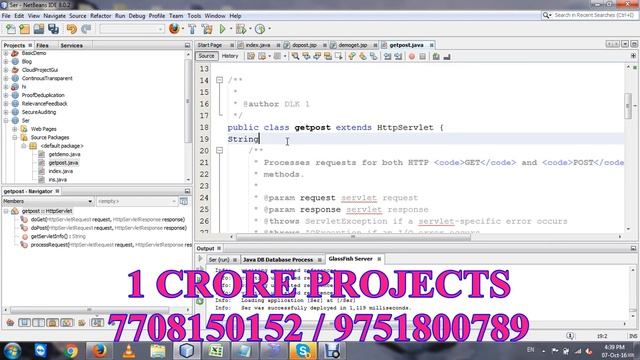Collapse the Javadoc comment fold at line 14
The height and width of the screenshot is (360, 640).
tap(219, 80)
